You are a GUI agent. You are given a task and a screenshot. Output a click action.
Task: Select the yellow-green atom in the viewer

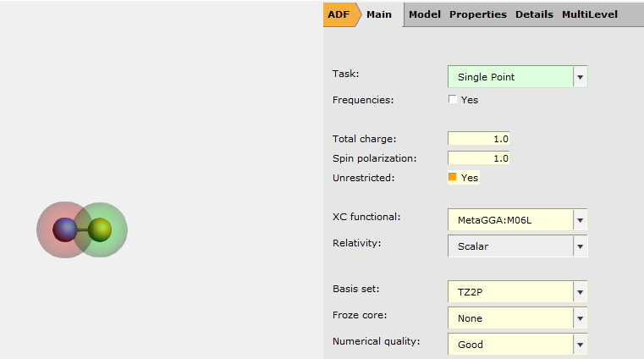click(x=101, y=229)
